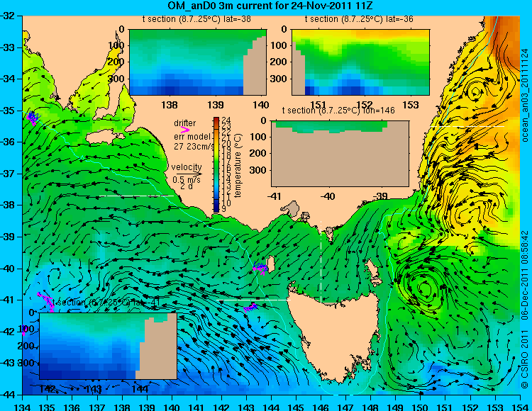
Task: Click the temperature color bar
Action: [216, 164]
